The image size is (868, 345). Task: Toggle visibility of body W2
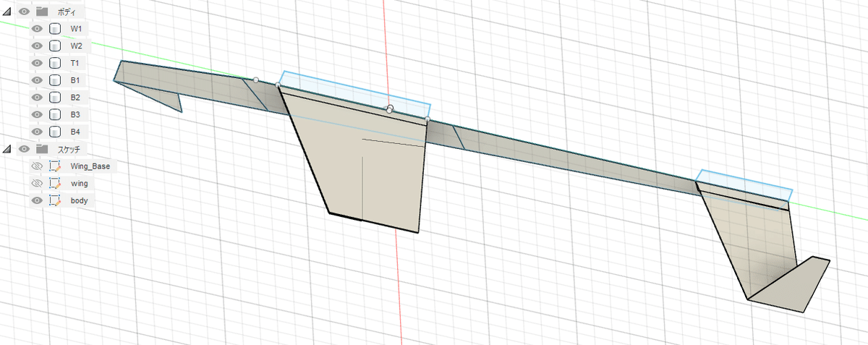pos(38,46)
